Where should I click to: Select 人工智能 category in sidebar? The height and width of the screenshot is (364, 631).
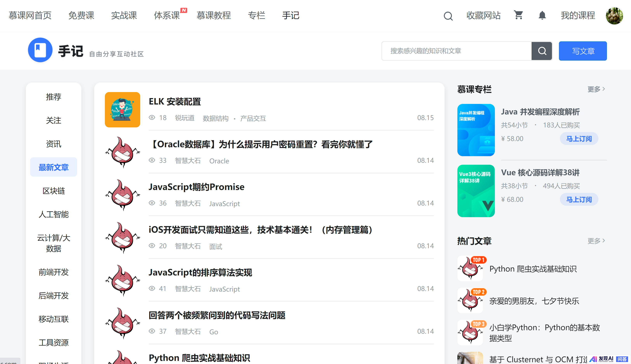(53, 214)
